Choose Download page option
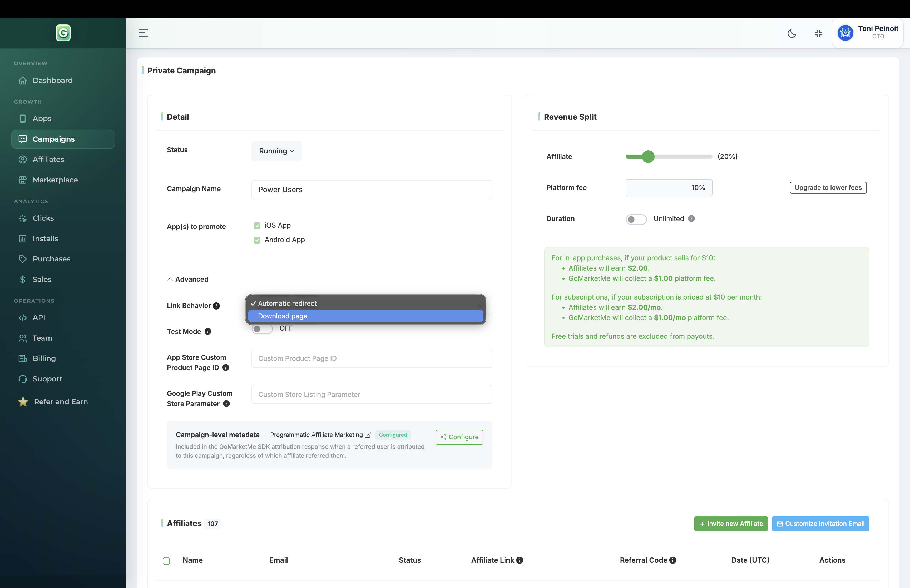This screenshot has width=910, height=588. coord(365,316)
